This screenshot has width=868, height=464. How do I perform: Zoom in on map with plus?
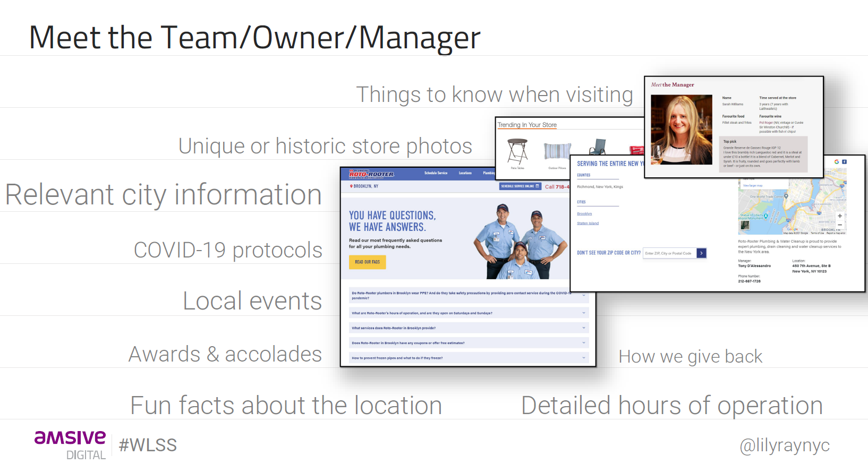[x=840, y=216]
